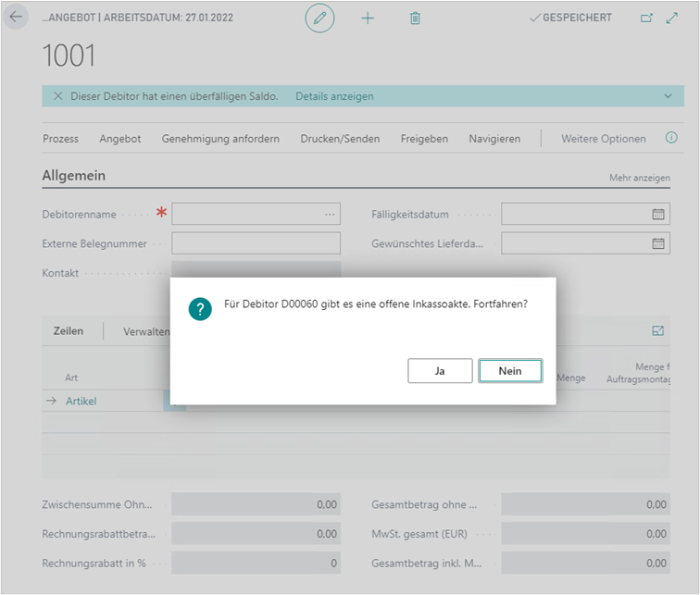Click the Rechnungsrabatt in % field
The width and height of the screenshot is (700, 595).
coord(256,563)
